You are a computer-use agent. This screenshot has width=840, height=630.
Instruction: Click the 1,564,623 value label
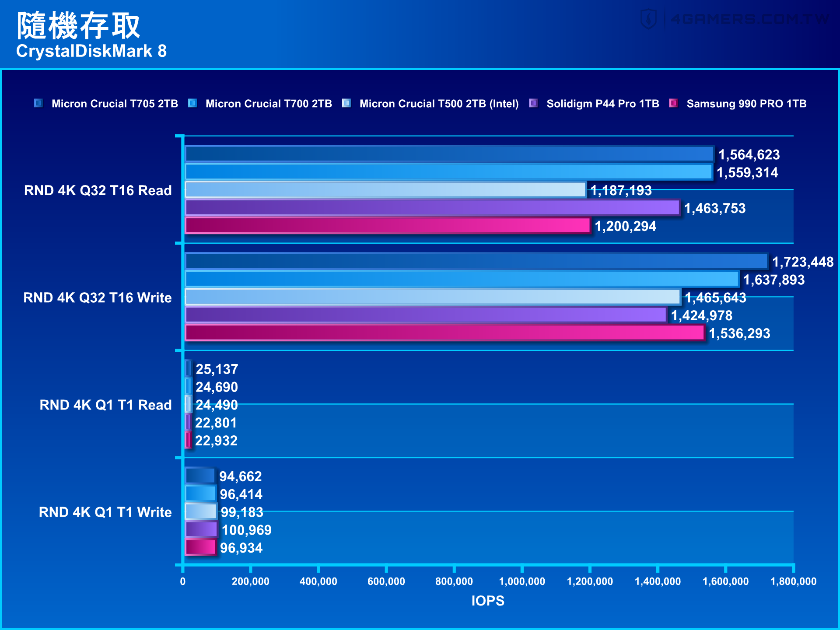point(749,154)
